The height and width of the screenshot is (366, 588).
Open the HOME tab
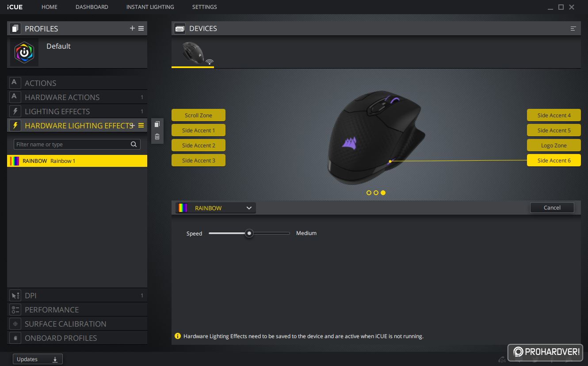(x=50, y=7)
